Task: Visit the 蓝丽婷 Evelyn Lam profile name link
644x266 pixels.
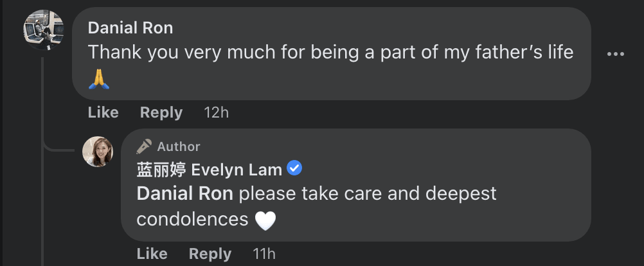Action: click(x=210, y=170)
